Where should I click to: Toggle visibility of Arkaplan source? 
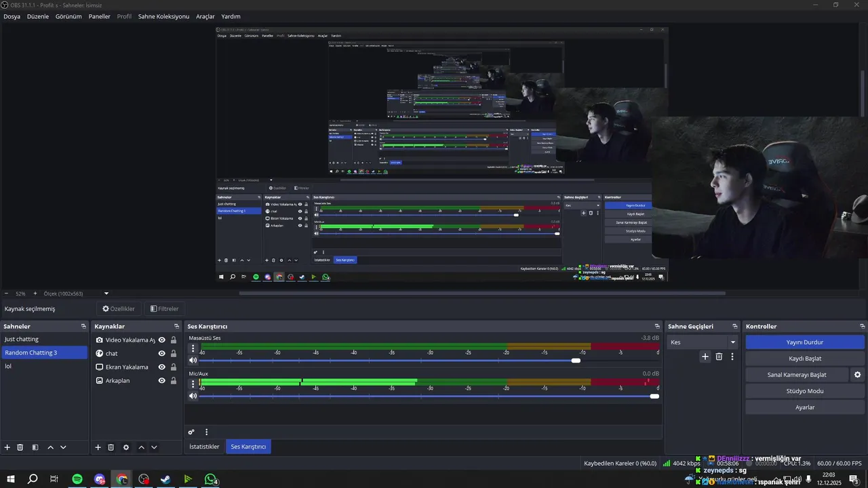(x=162, y=381)
